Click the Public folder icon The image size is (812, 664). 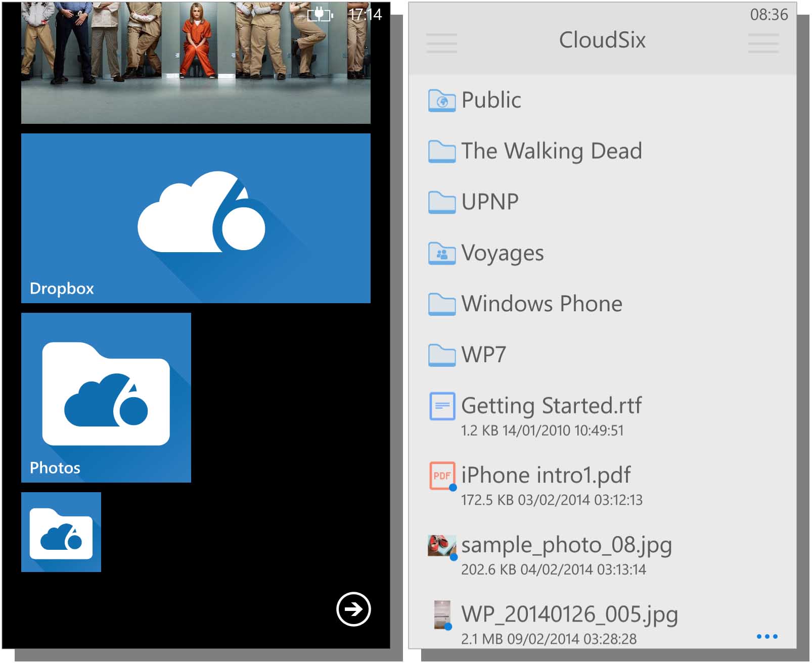442,100
